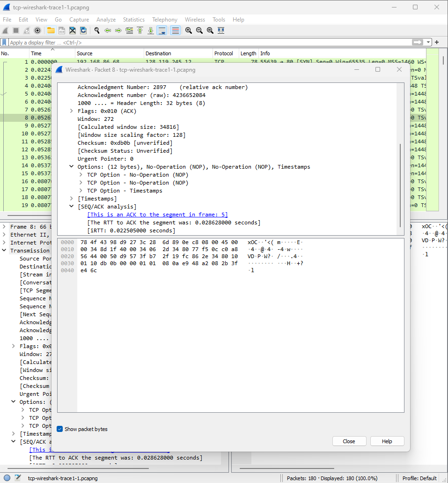Click the Reload capture file icon
The width and height of the screenshot is (448, 483).
click(x=83, y=30)
